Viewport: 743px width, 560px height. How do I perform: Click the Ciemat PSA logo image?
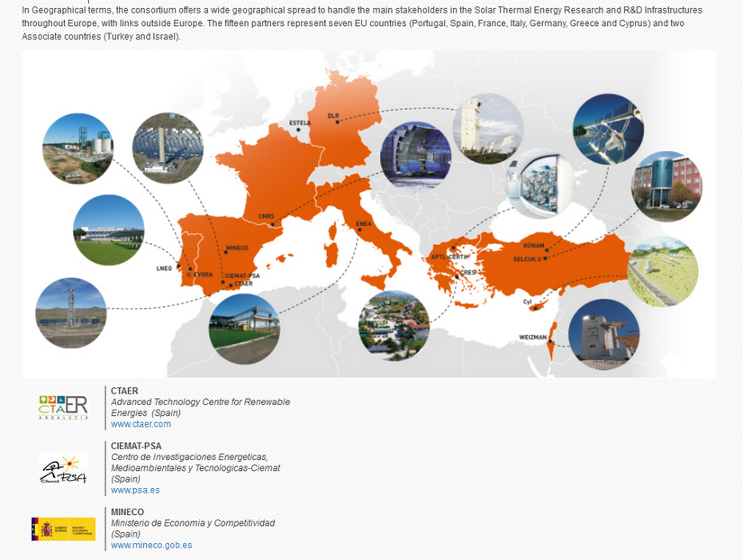[63, 471]
